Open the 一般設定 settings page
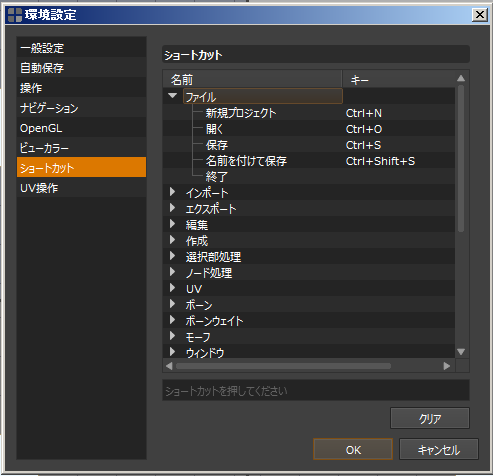This screenshot has height=476, width=493. 81,47
